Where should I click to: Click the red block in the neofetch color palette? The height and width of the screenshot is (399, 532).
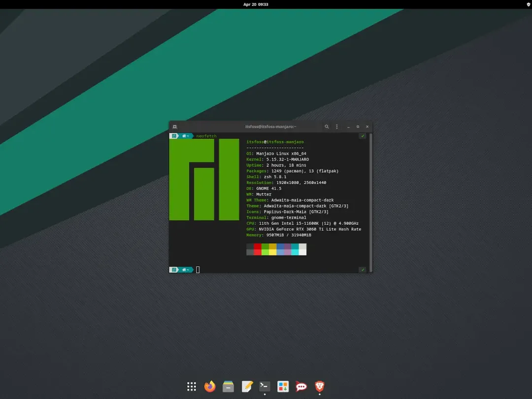258,249
